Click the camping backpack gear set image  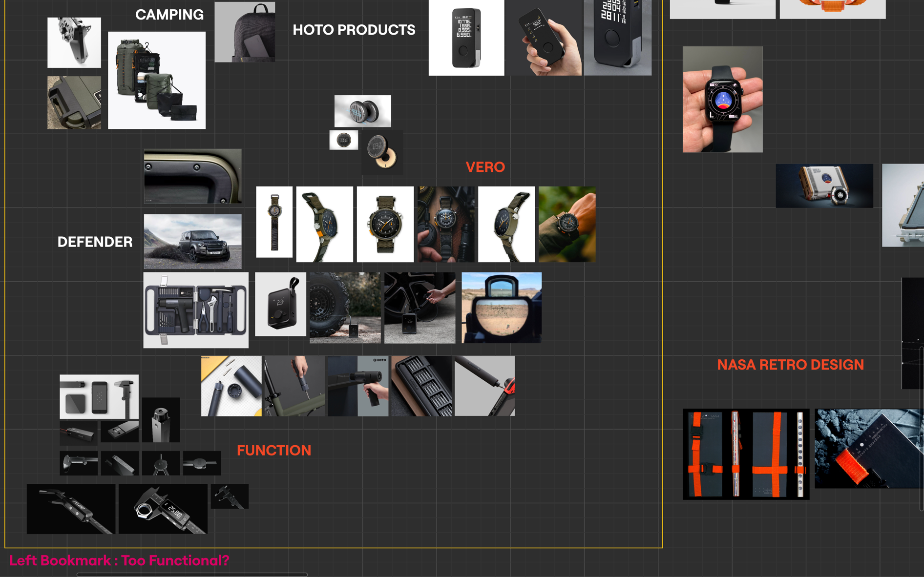pos(156,81)
